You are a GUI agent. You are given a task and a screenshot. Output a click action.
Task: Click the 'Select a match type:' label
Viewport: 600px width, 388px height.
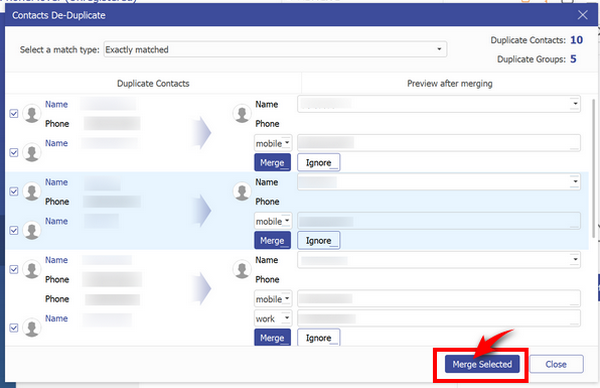click(x=59, y=50)
